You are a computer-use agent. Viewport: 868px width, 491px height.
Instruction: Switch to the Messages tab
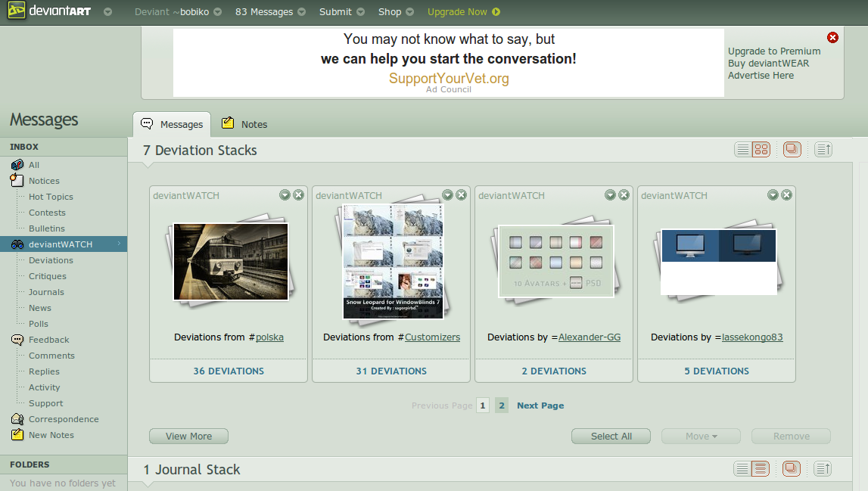click(172, 125)
